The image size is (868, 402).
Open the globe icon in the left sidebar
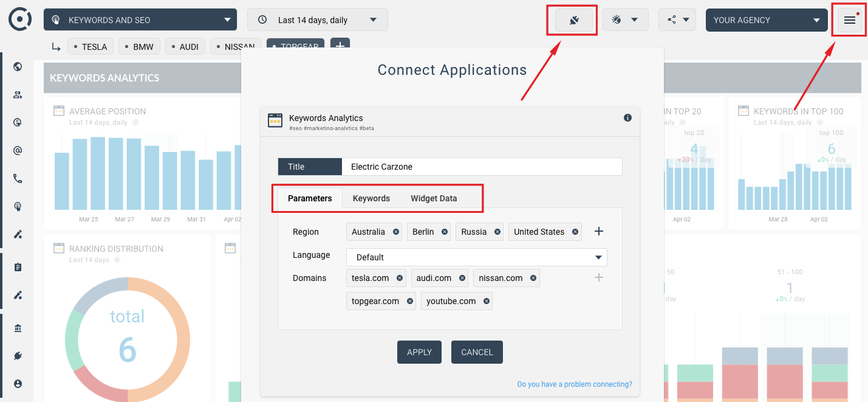coord(18,67)
